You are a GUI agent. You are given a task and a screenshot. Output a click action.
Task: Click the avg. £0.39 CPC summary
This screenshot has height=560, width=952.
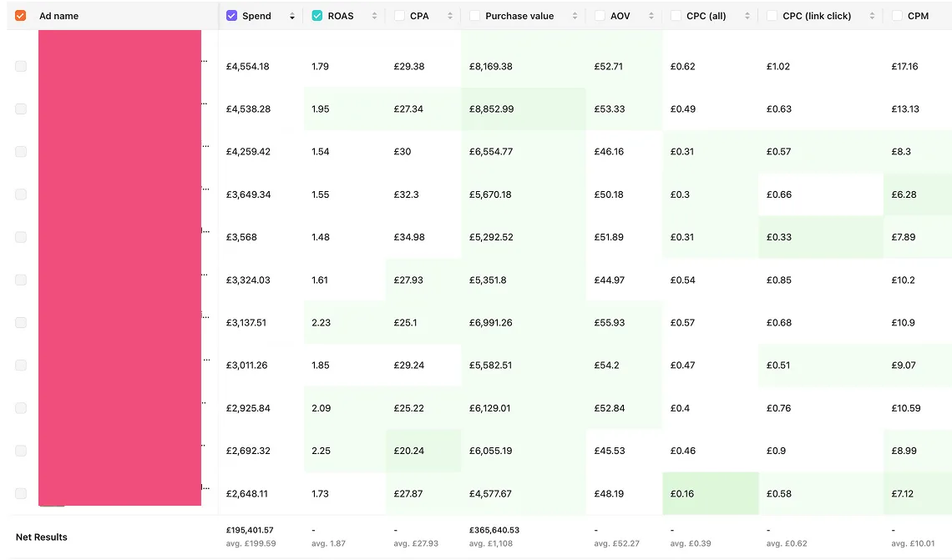pos(691,543)
